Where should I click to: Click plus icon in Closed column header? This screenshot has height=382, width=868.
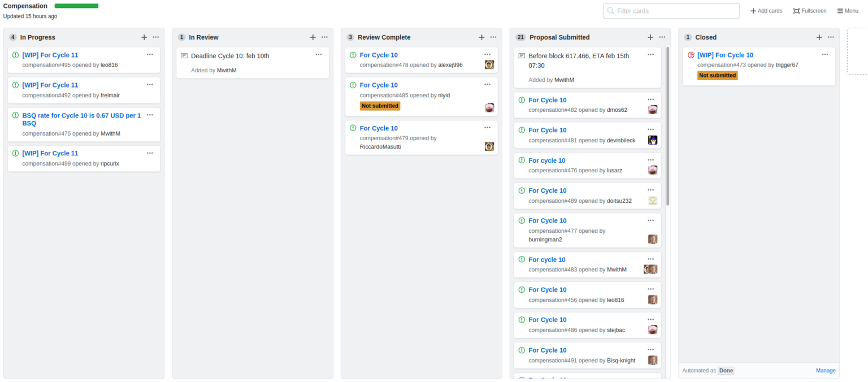click(819, 37)
